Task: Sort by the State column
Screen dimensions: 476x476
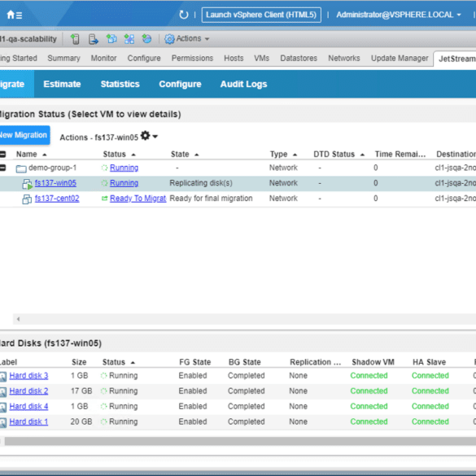Action: coord(185,155)
